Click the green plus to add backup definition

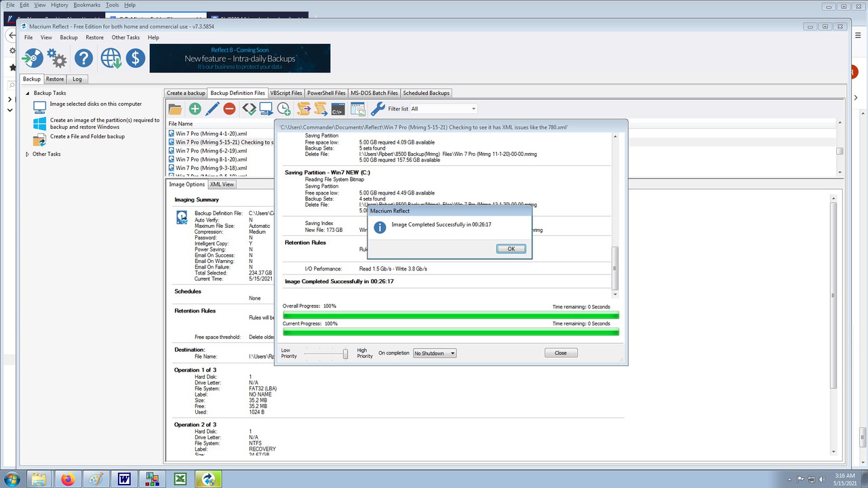(195, 108)
